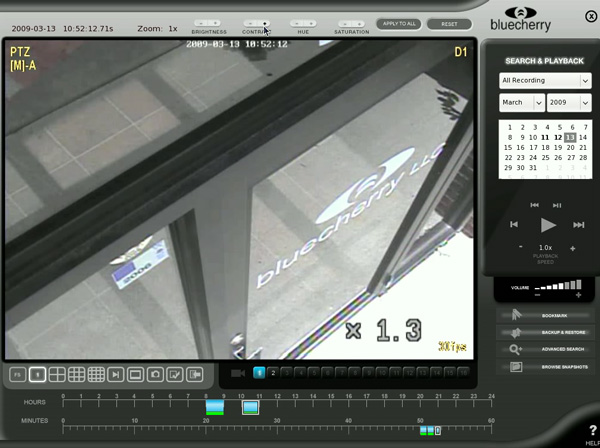Click the Apply To All button
Viewport: 600px width, 448px height.
click(x=399, y=24)
